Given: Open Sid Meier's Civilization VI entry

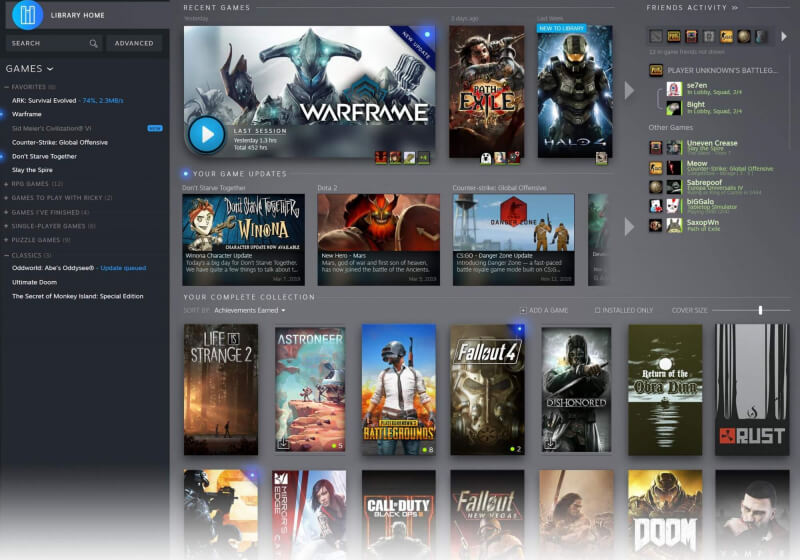Looking at the screenshot, I should (x=52, y=128).
